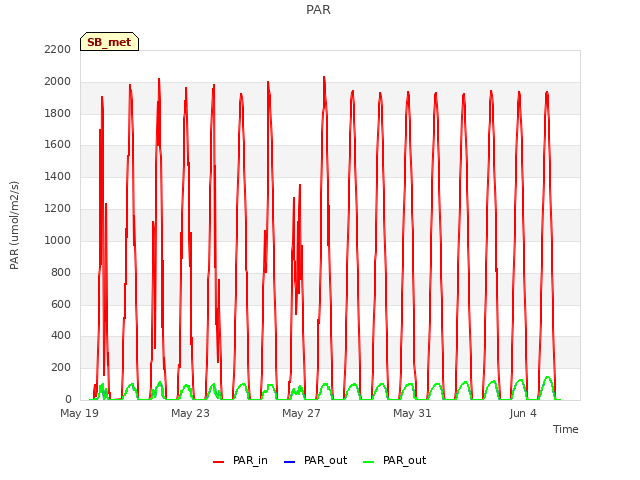Click the 1200 y-axis tick label

(58, 208)
